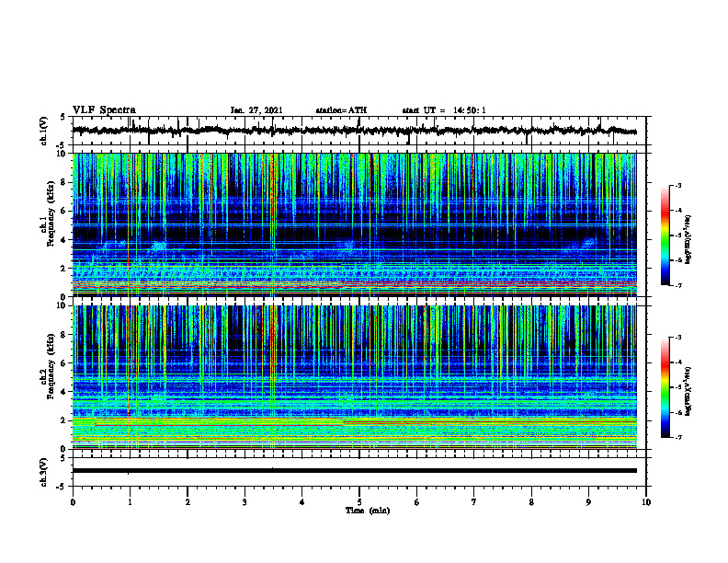
Task: Click the "2" kHz tick on ch.1 axis
Action: click(64, 269)
